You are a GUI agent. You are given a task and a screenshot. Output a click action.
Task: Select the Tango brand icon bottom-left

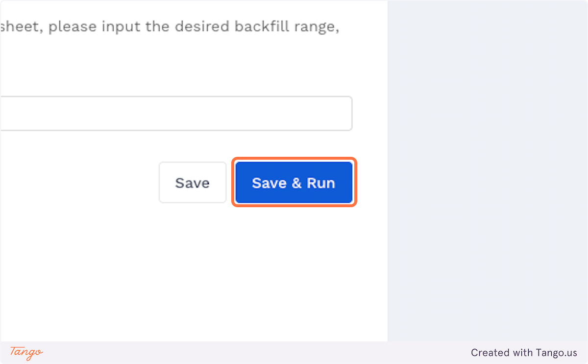coord(26,352)
